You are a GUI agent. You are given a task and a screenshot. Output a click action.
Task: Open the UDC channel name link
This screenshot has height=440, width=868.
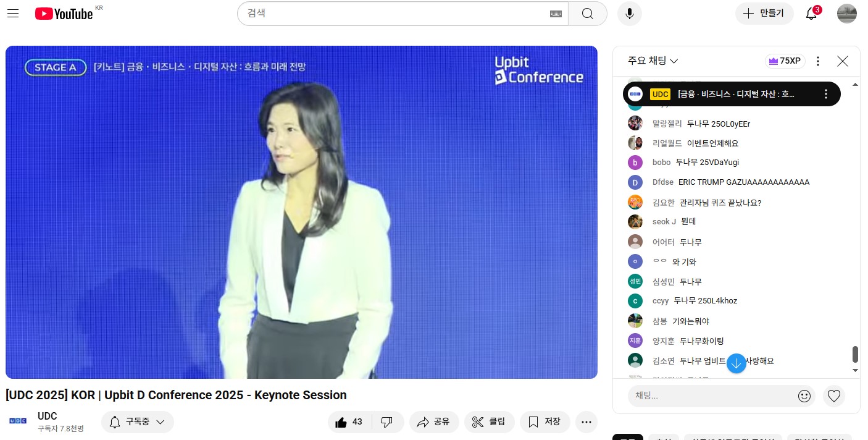(x=48, y=416)
